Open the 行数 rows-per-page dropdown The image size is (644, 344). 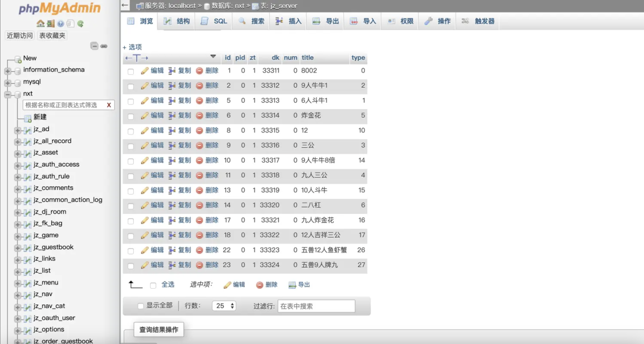click(224, 306)
